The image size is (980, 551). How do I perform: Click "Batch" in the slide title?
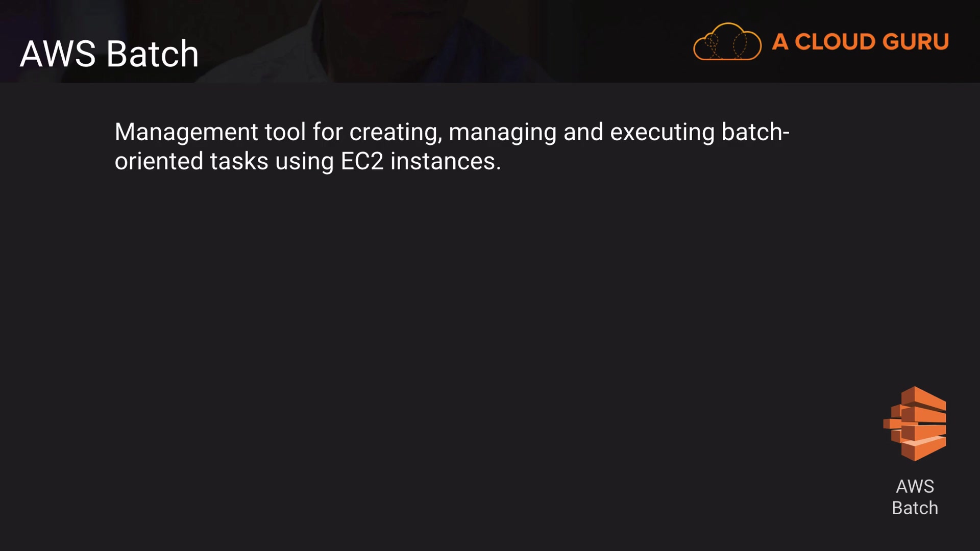point(153,54)
